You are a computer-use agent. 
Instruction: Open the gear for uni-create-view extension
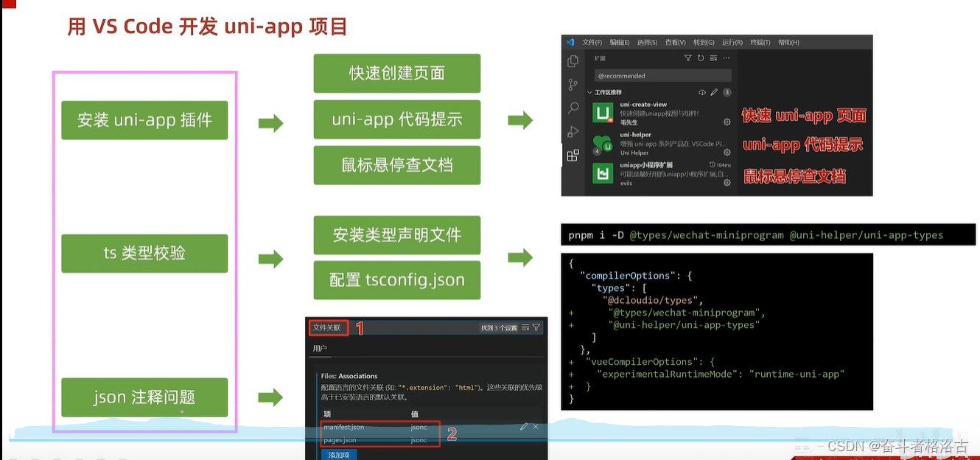pos(727,122)
